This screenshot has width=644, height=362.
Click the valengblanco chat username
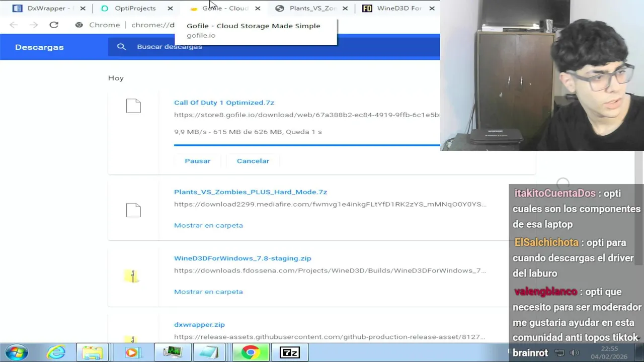[x=545, y=292]
